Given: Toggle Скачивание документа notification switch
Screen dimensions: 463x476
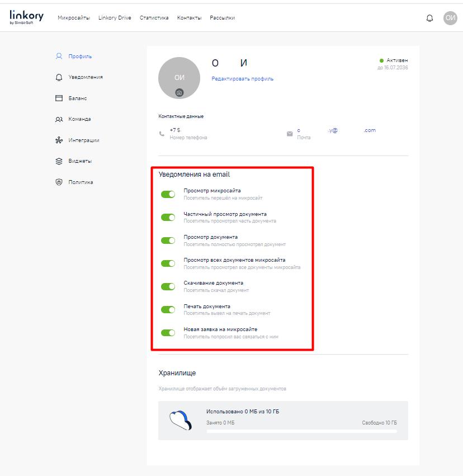Looking at the screenshot, I should 168,286.
